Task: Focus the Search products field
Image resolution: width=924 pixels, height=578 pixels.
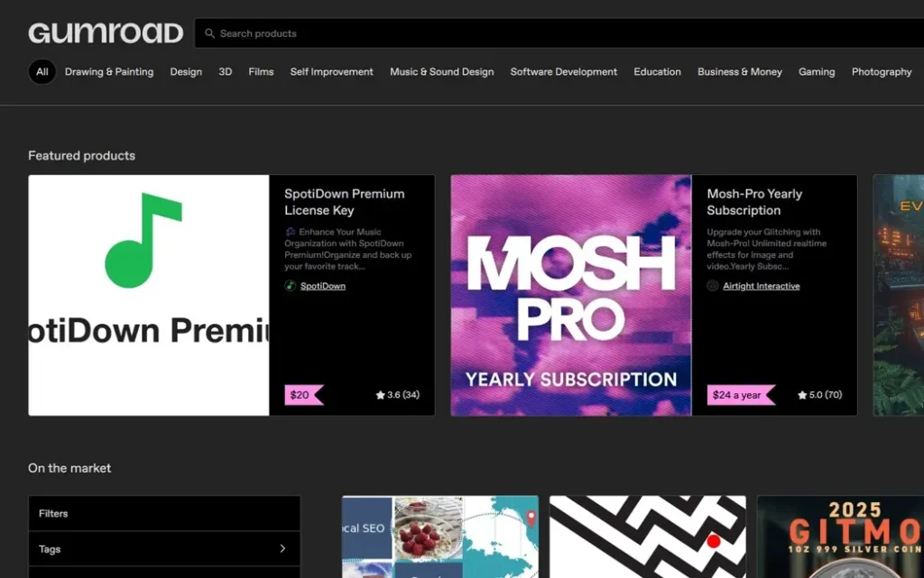Action: [559, 33]
